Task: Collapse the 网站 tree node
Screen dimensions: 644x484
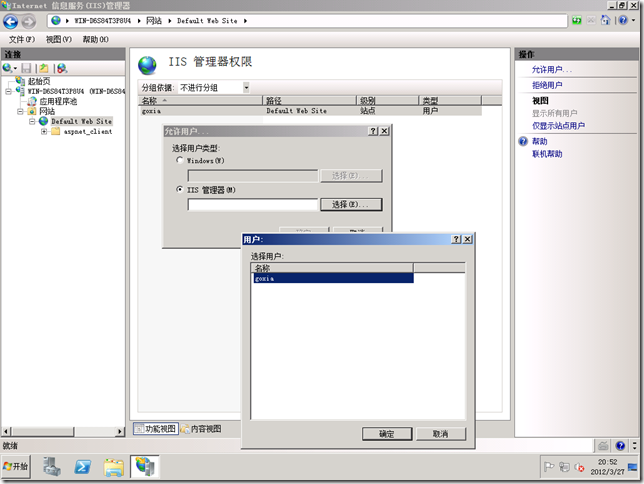Action: [20, 111]
